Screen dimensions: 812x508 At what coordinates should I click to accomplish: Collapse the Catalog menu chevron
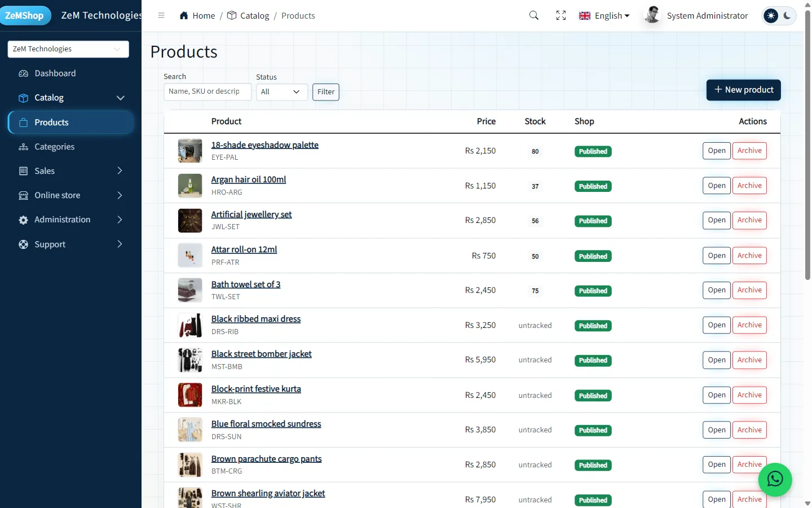point(120,98)
